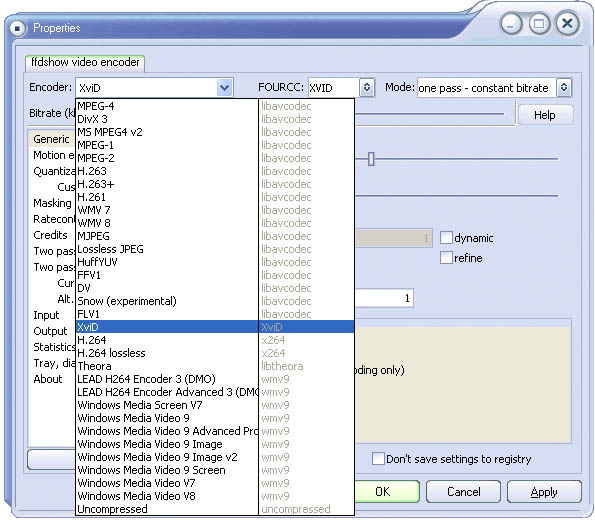The image size is (595, 520).
Task: Enable the dynamic checkbox
Action: pyautogui.click(x=446, y=238)
